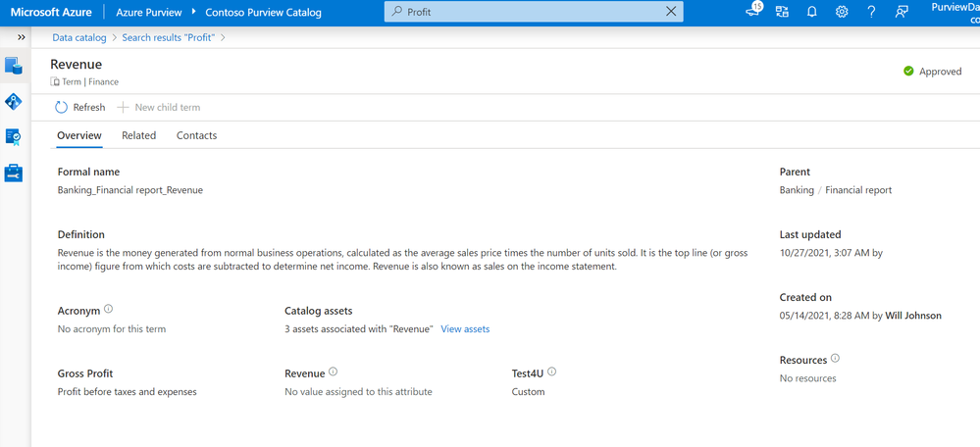The height and width of the screenshot is (447, 980).
Task: Show info tooltip next to Acronym
Action: (108, 309)
